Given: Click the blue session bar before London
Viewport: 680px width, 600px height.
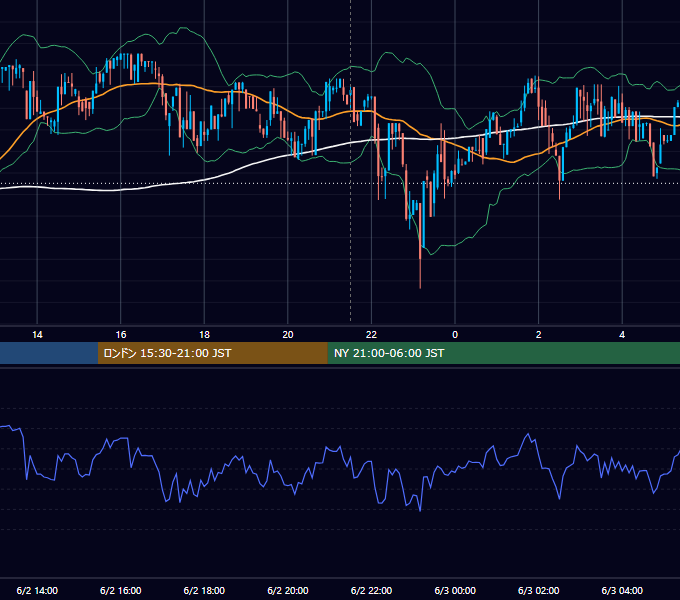Looking at the screenshot, I should pyautogui.click(x=49, y=353).
